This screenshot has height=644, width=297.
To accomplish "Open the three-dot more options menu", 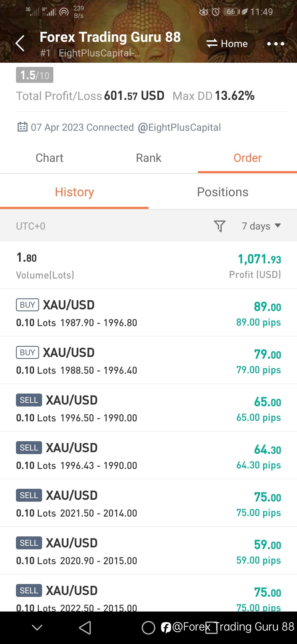I will coord(276,43).
